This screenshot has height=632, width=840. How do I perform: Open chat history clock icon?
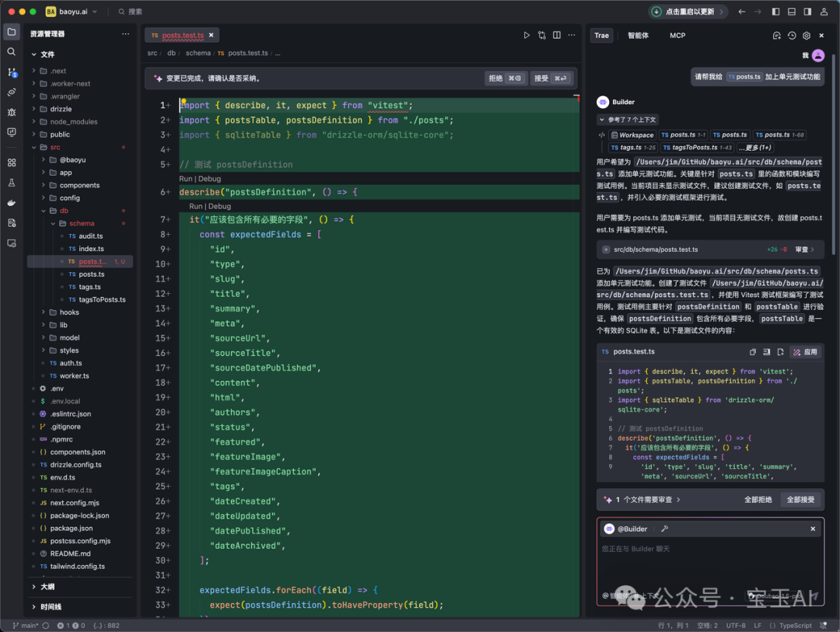click(792, 35)
